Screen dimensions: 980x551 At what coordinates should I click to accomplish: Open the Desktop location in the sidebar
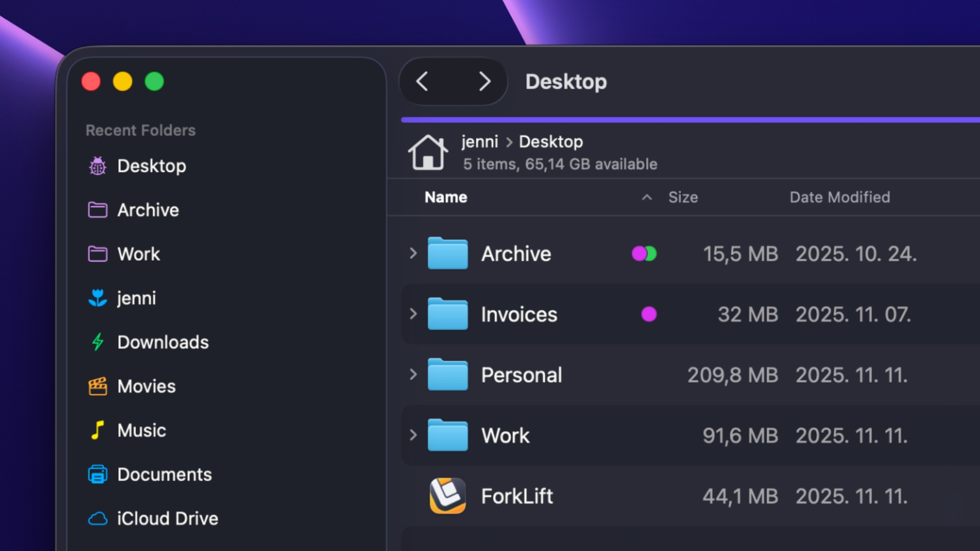pos(152,166)
